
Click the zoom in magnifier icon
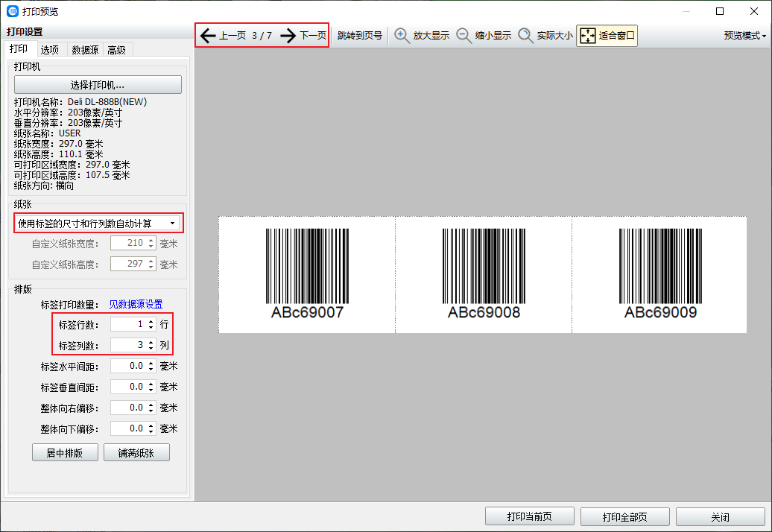pos(402,36)
